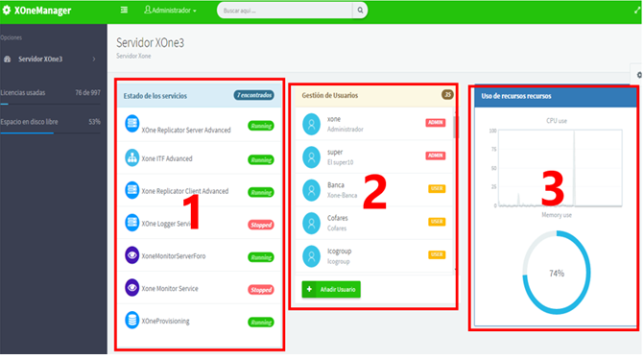
Task: Toggle Stopped status of Xone Monitor Service
Action: (x=261, y=290)
